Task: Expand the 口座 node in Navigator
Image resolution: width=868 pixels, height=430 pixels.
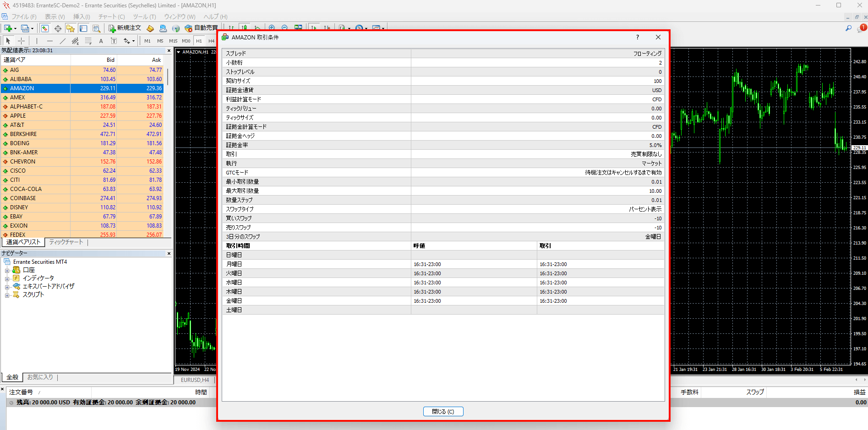Action: [x=7, y=271]
